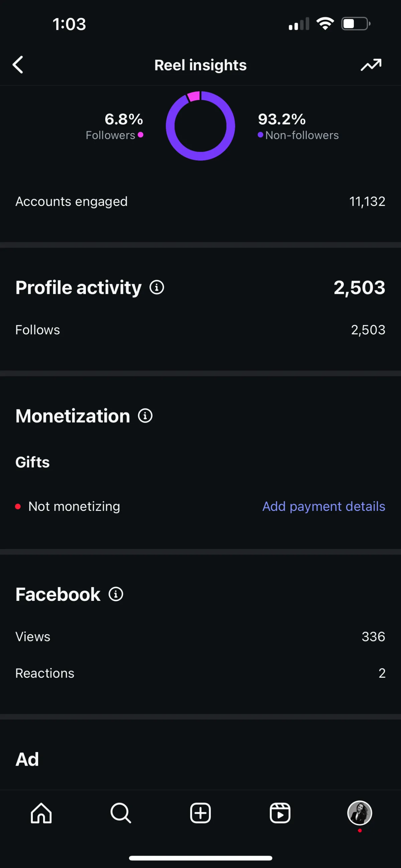Tap Profile activity info icon
The height and width of the screenshot is (868, 401).
157,288
